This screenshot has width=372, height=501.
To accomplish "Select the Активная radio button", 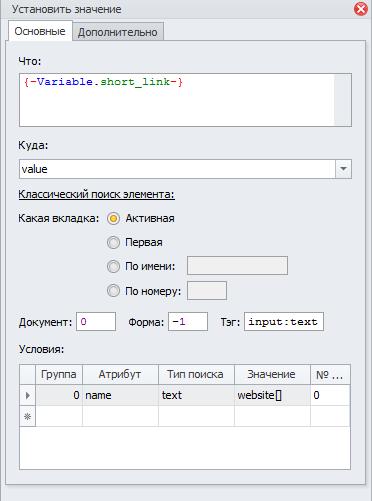I will (x=113, y=219).
